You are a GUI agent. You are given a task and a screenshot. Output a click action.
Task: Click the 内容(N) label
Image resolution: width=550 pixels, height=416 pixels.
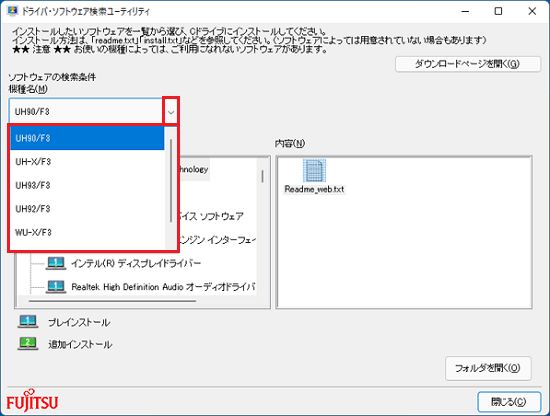[290, 143]
